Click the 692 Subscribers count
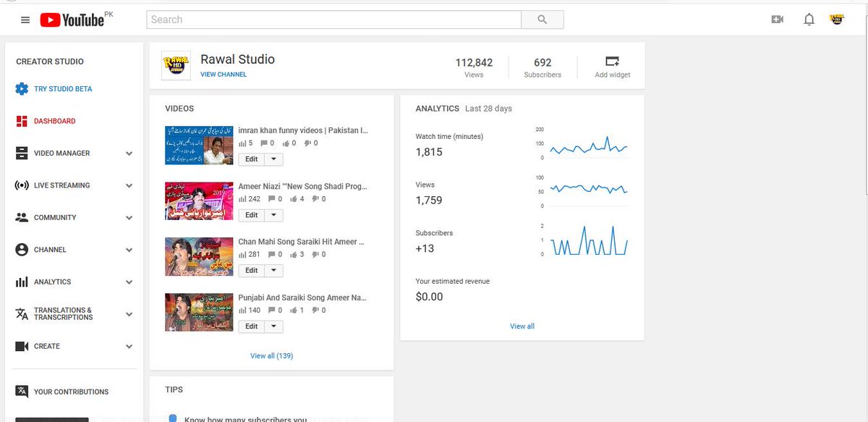The height and width of the screenshot is (422, 868). tap(542, 62)
